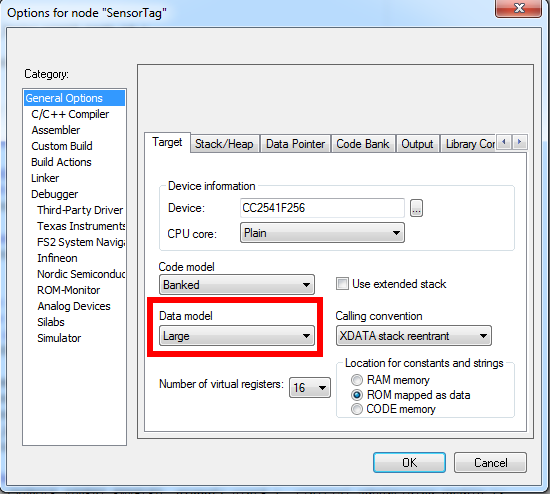
Task: Select General Options category
Action: point(74,98)
